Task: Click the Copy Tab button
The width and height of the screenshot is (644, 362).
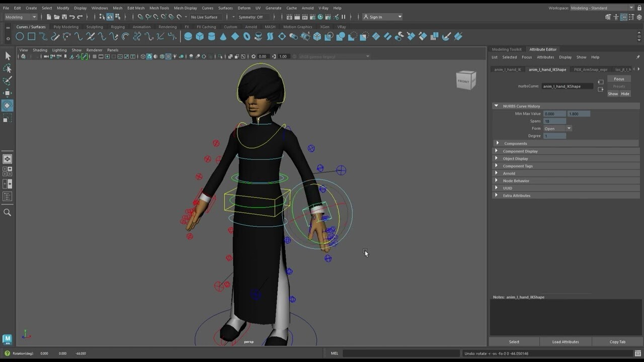Action: [617, 341]
